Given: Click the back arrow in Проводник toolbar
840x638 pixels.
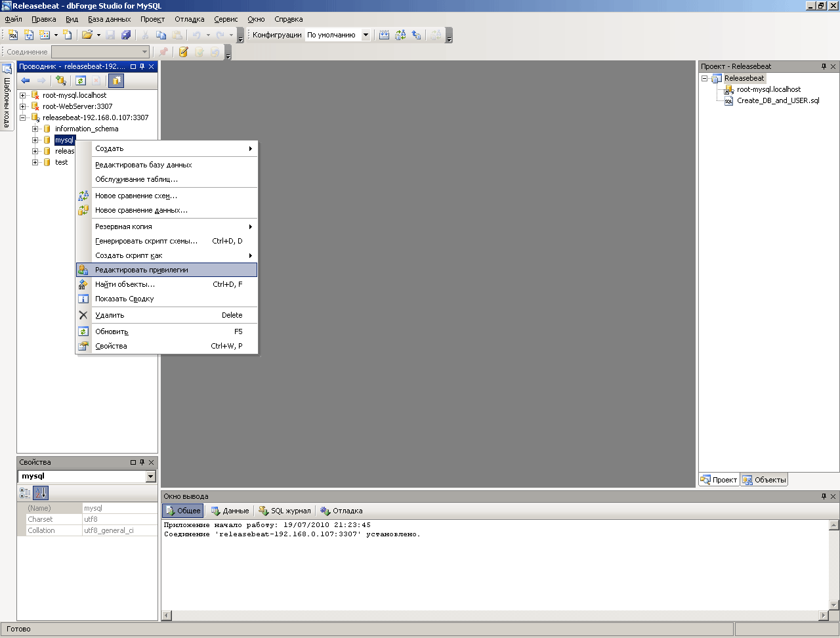Looking at the screenshot, I should pos(26,81).
